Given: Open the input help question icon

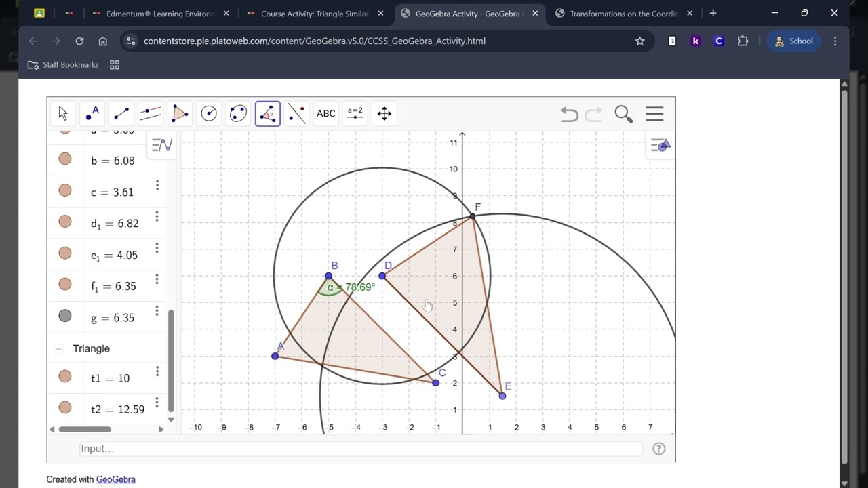Looking at the screenshot, I should [658, 449].
